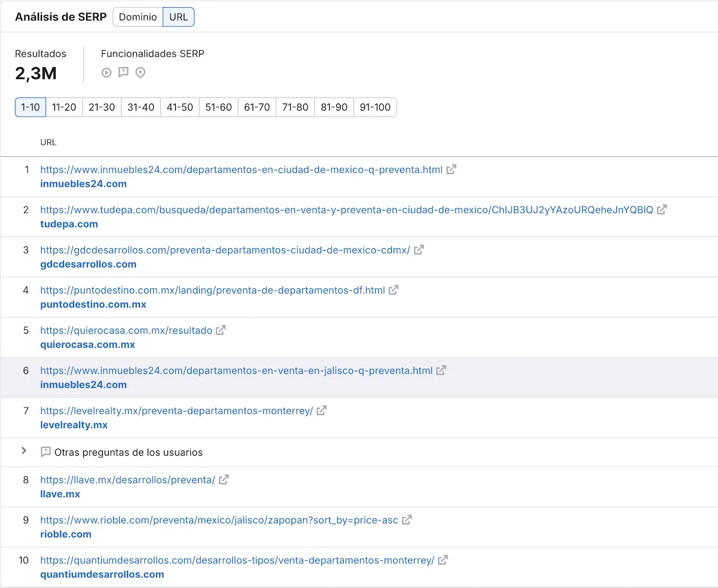
Task: Sort results by the URL column header
Action: point(48,142)
